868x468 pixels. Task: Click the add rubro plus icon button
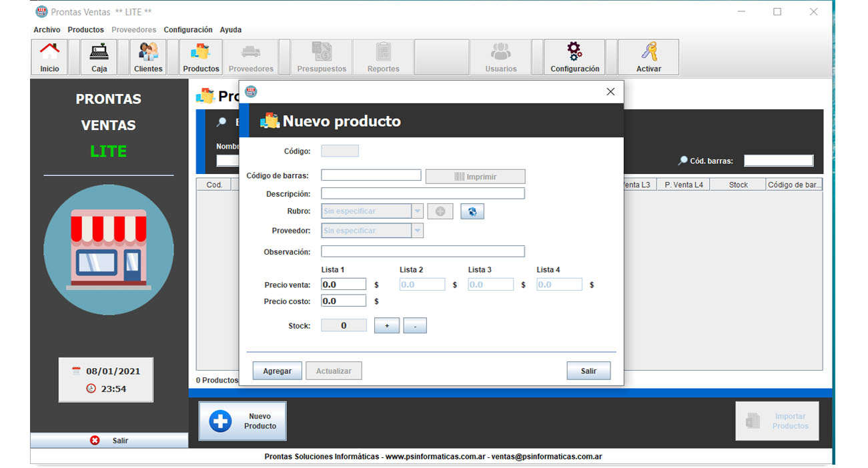[x=440, y=211]
